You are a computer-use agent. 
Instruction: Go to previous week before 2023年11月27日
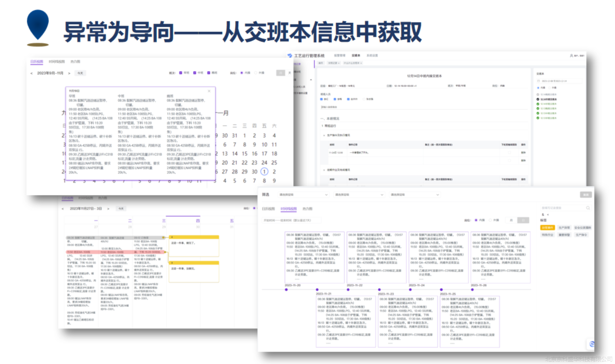click(63, 209)
